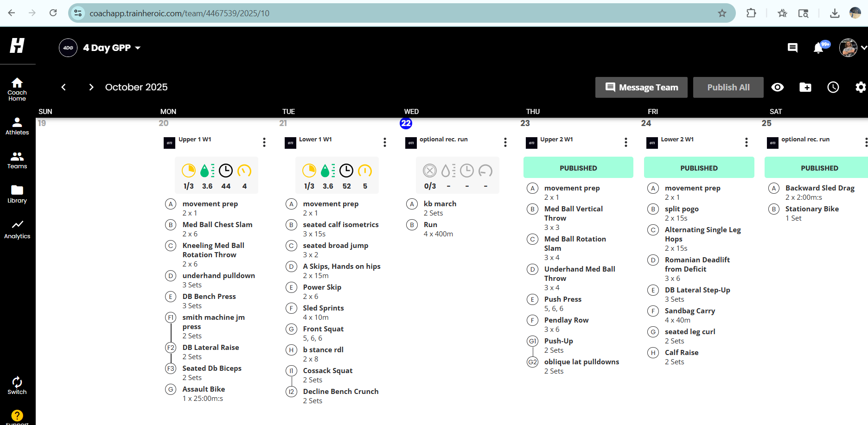Select Front Squat exercise
Image resolution: width=868 pixels, height=425 pixels.
(323, 329)
